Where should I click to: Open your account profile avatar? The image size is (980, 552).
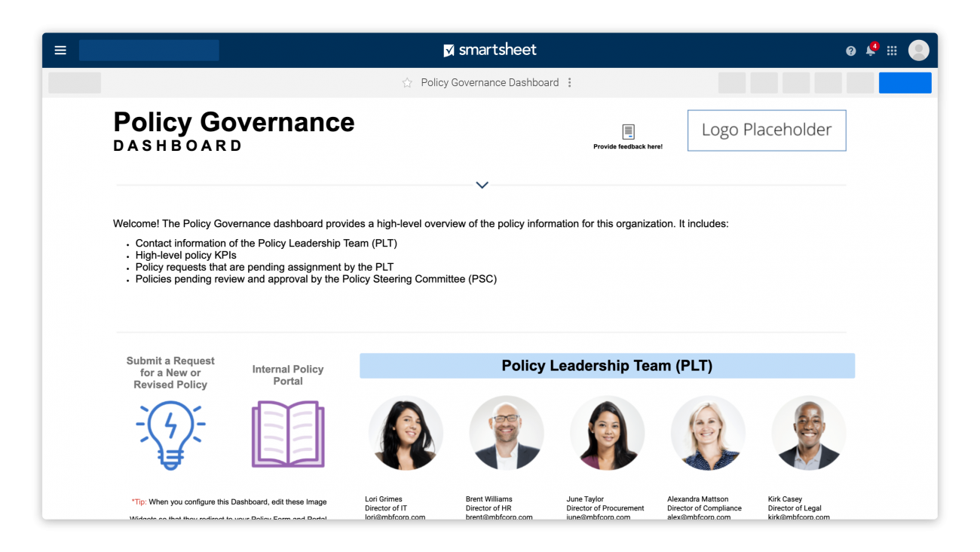tap(918, 50)
